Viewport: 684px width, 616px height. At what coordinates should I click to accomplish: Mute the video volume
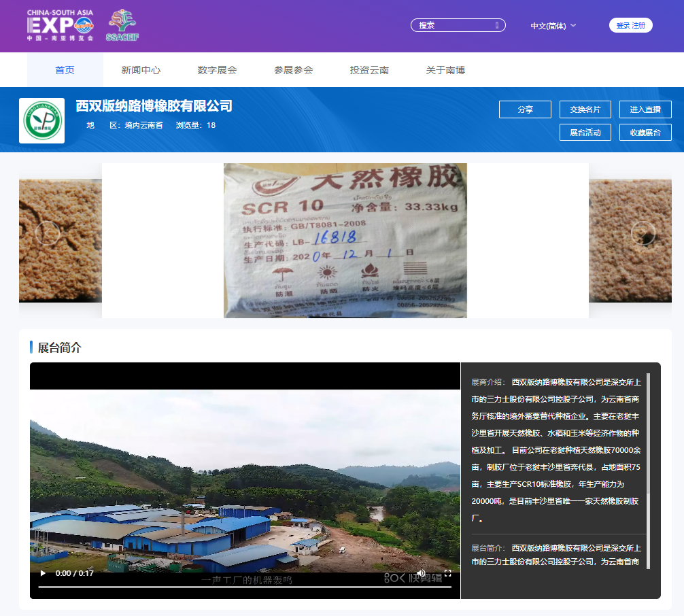pos(421,573)
